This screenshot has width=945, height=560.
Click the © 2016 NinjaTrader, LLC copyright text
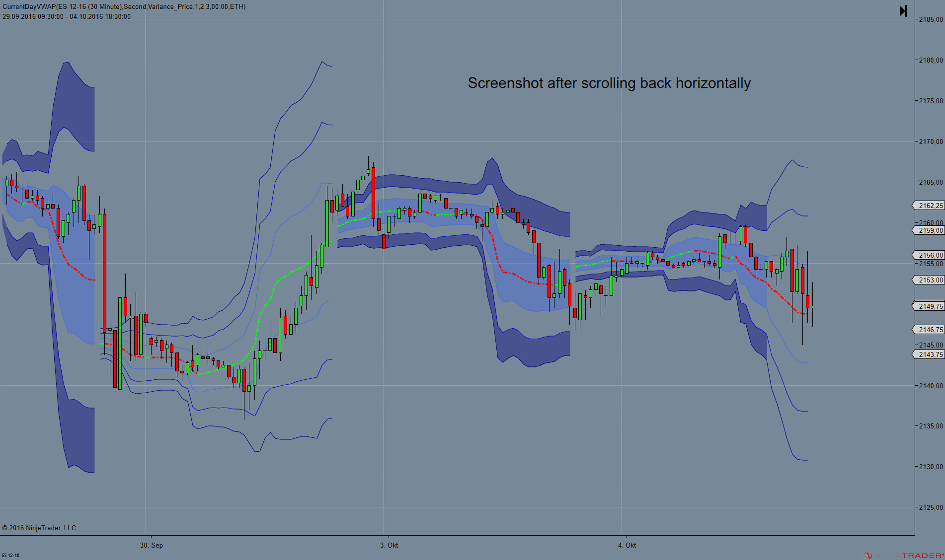pos(39,528)
